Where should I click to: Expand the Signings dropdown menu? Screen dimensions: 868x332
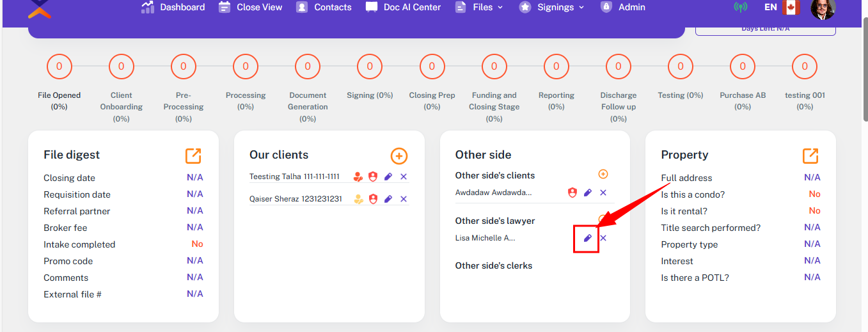coord(552,7)
